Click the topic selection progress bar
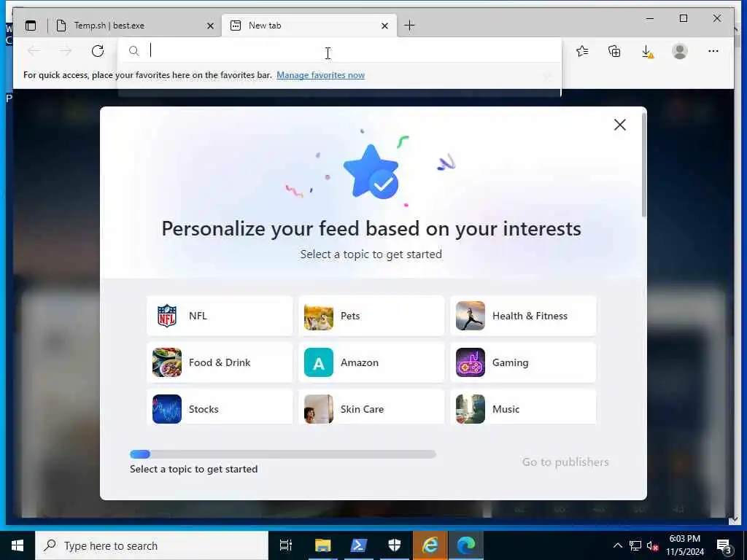747x560 pixels. click(283, 454)
